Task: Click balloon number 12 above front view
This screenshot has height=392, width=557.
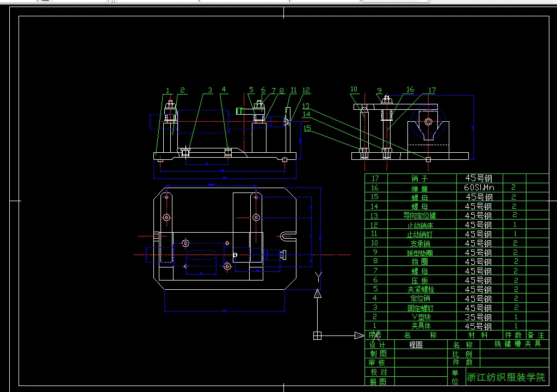Action: tap(306, 90)
